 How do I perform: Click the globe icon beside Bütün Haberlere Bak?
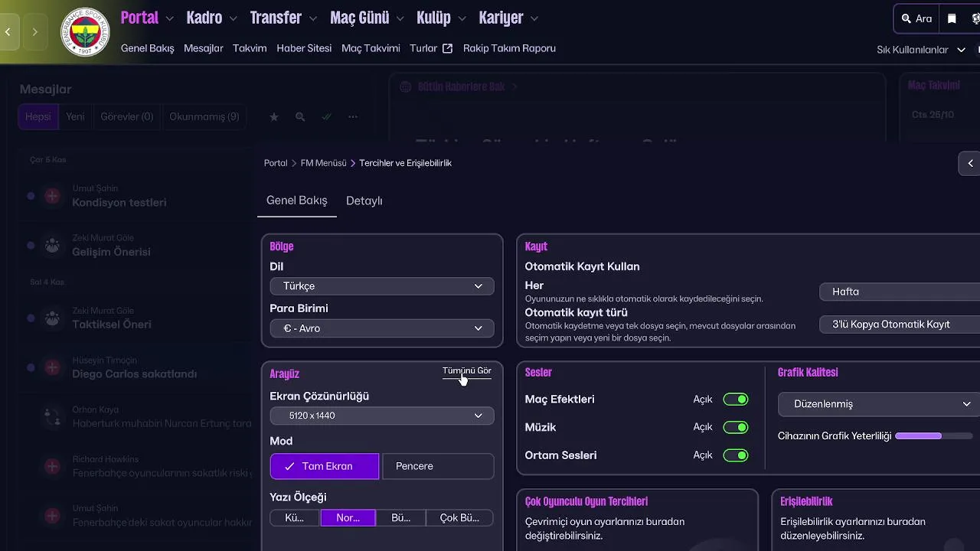pyautogui.click(x=406, y=86)
